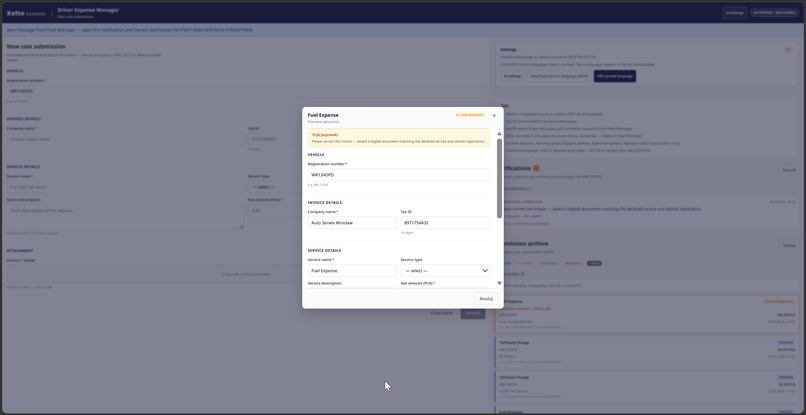Click the Tax ID field with 8971754432

pyautogui.click(x=445, y=223)
